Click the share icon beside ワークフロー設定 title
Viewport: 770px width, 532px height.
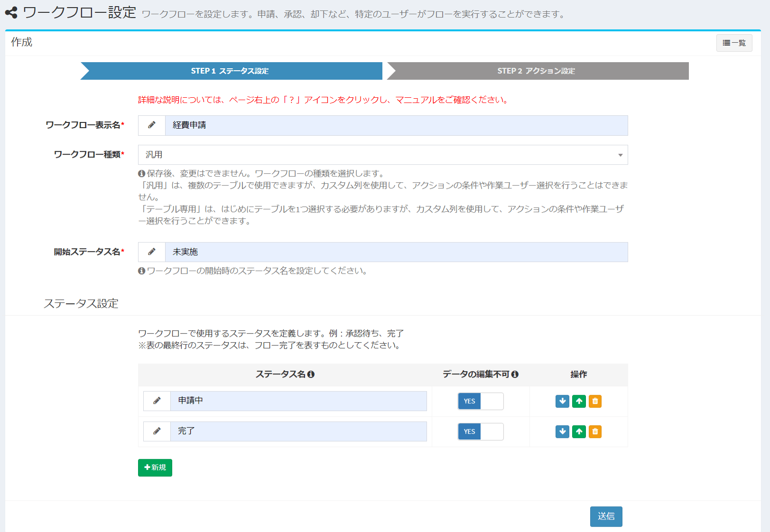pos(11,13)
